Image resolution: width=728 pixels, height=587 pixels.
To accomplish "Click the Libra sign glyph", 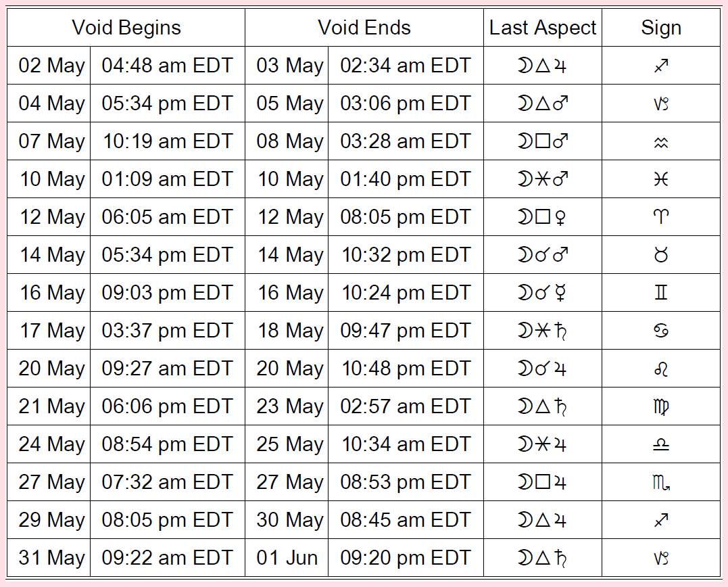I will click(x=661, y=444).
